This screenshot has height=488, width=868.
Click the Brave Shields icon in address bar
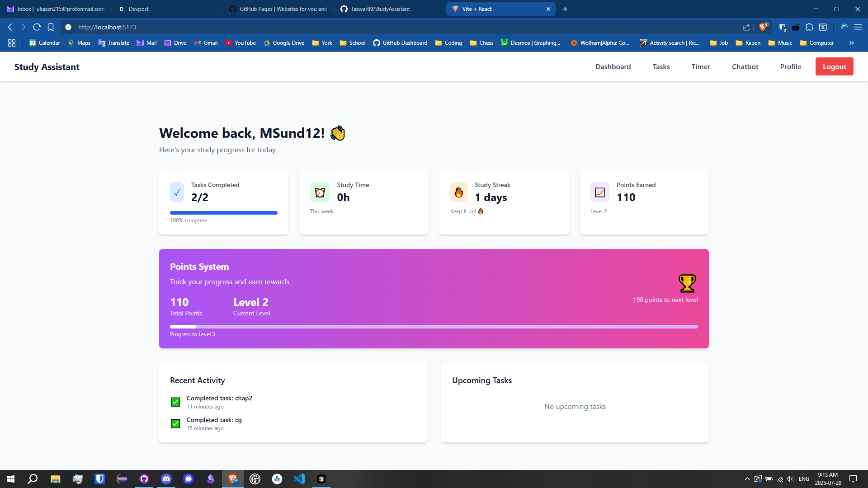pos(763,27)
